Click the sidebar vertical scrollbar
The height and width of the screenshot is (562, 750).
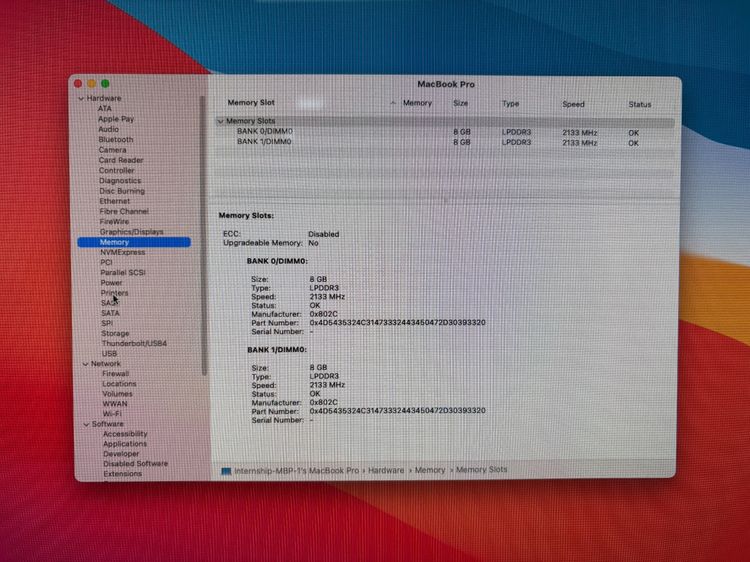pos(203,235)
